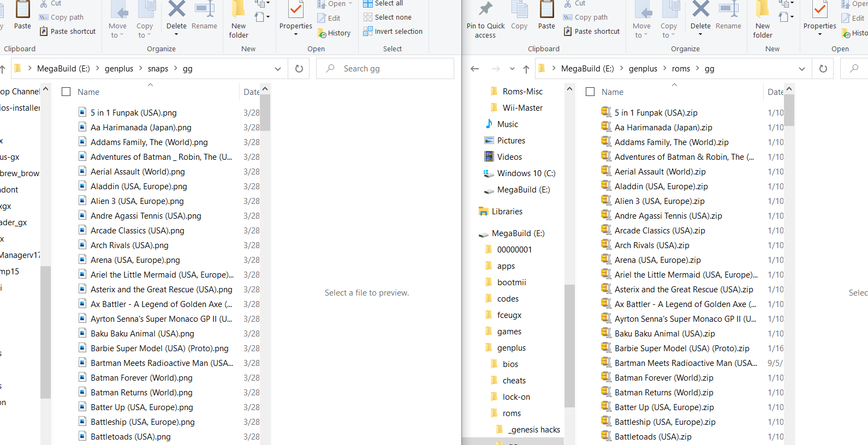Viewport: 868px width, 445px height.
Task: Go up one level in right window
Action: (x=526, y=69)
